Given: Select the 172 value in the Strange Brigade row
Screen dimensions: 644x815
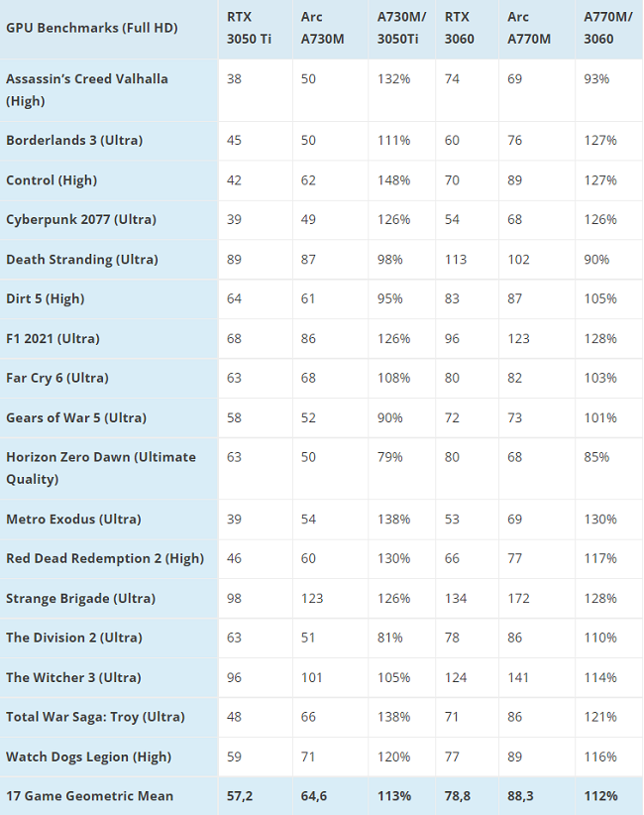Looking at the screenshot, I should [x=518, y=598].
